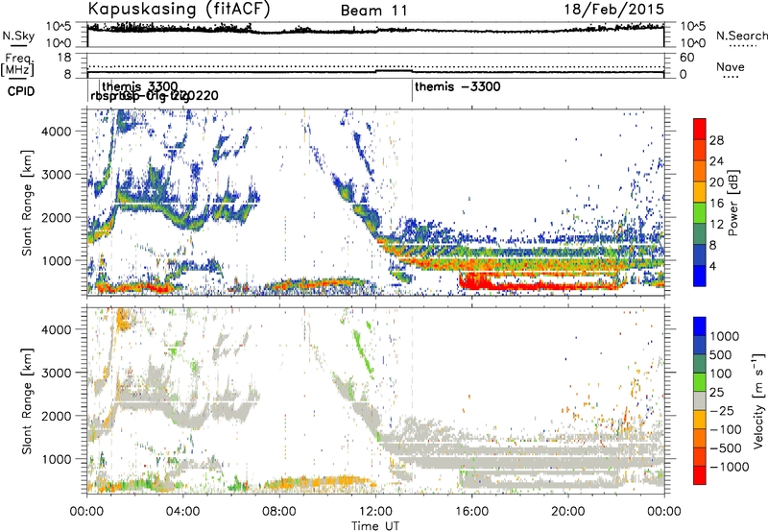Click the blue bottom segment of the Power colorbar

click(x=700, y=276)
